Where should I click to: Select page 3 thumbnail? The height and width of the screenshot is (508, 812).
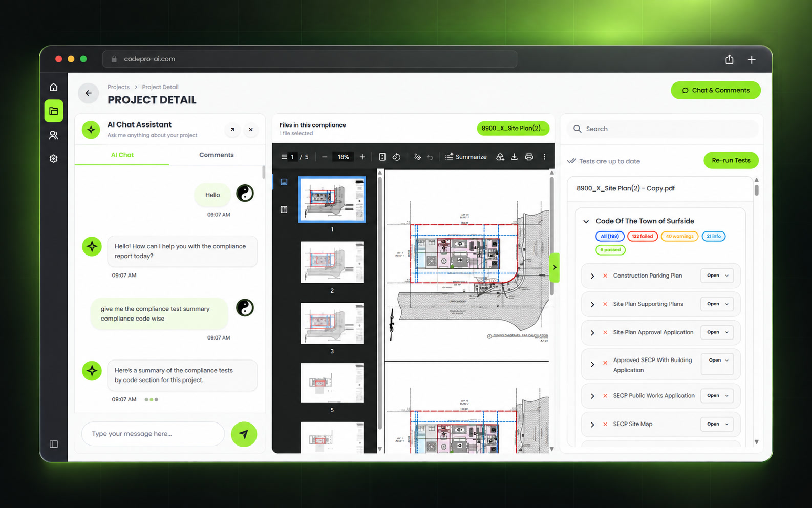(x=332, y=323)
